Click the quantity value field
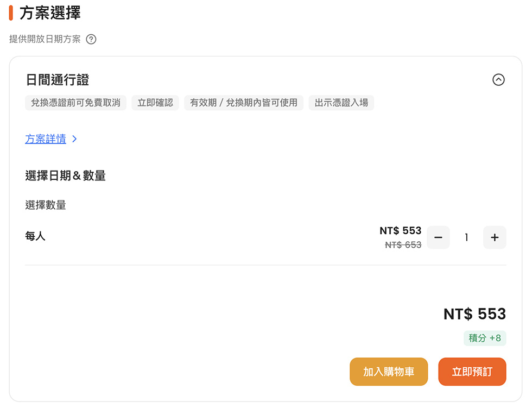The image size is (532, 408). click(x=466, y=237)
